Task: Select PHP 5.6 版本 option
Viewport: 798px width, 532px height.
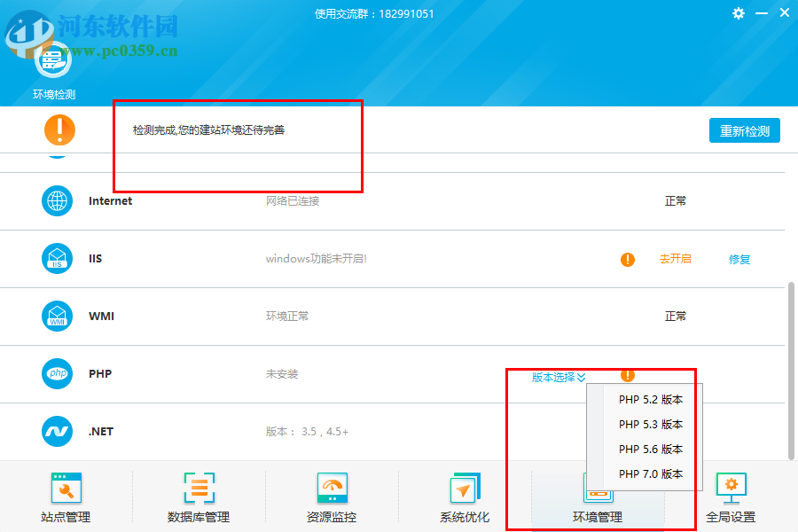Action: pos(651,449)
